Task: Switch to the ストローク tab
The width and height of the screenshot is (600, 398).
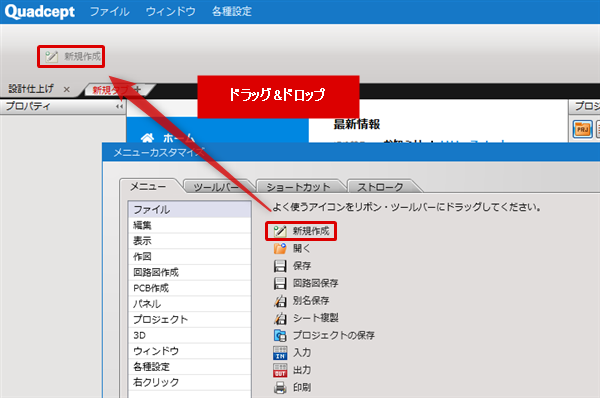Action: click(x=380, y=187)
